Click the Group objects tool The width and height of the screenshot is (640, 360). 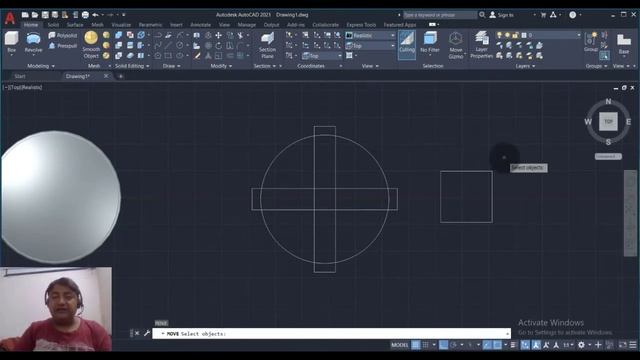tap(591, 42)
